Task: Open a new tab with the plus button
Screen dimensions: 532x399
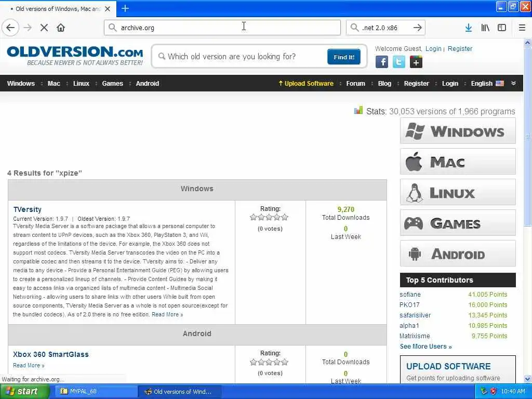Action: pos(125,8)
